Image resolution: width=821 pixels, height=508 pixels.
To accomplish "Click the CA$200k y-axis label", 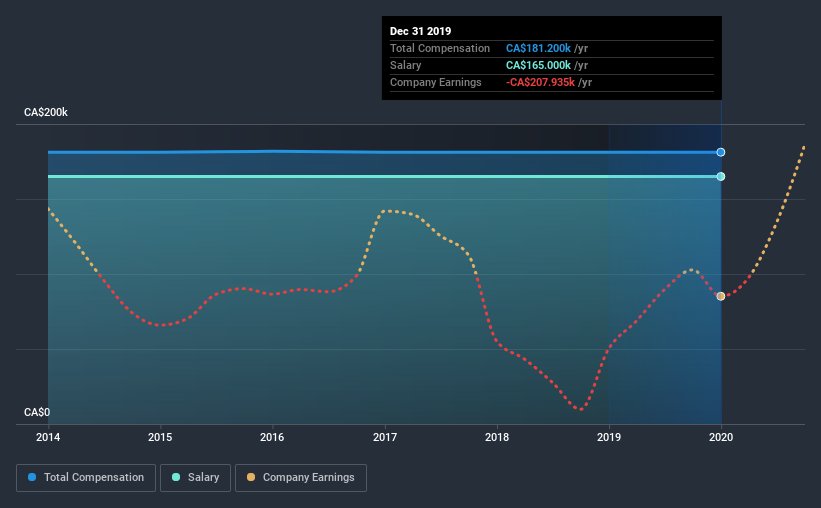I will click(x=46, y=113).
